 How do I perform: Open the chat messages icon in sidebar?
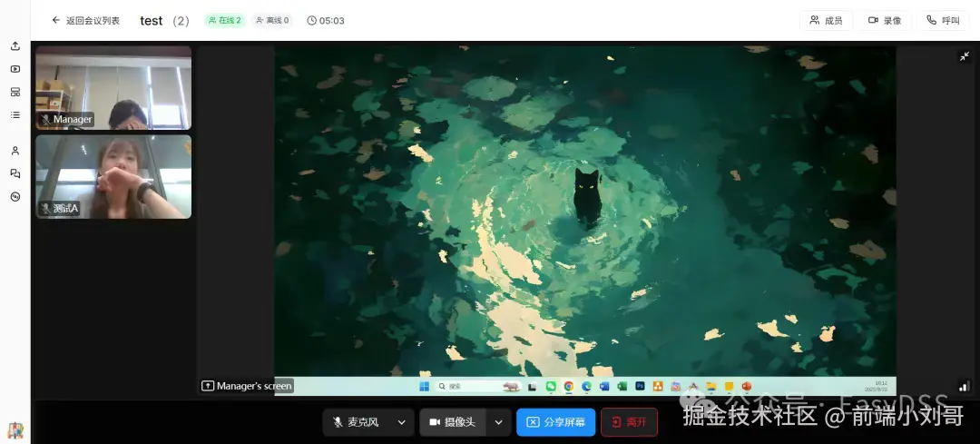coord(15,173)
